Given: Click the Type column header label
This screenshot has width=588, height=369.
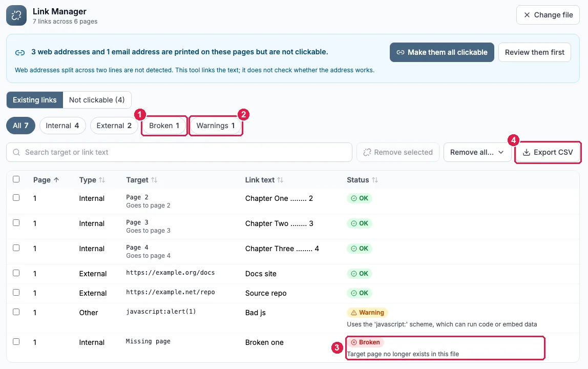Looking at the screenshot, I should [88, 180].
